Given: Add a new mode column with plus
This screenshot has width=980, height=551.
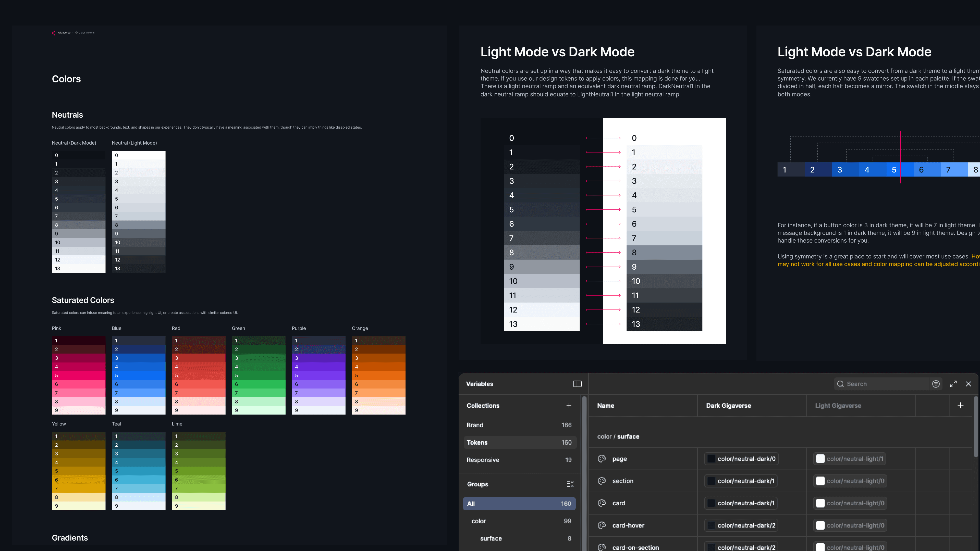Looking at the screenshot, I should [960, 405].
